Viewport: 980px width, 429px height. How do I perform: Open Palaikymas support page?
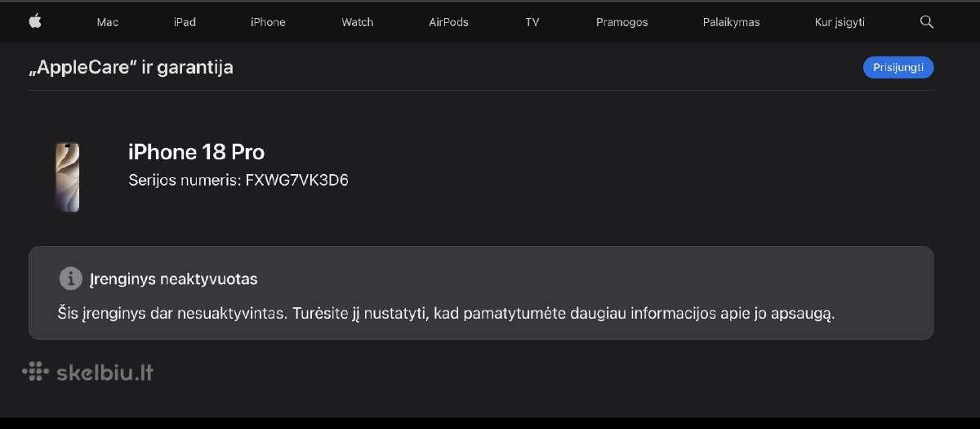click(x=731, y=22)
